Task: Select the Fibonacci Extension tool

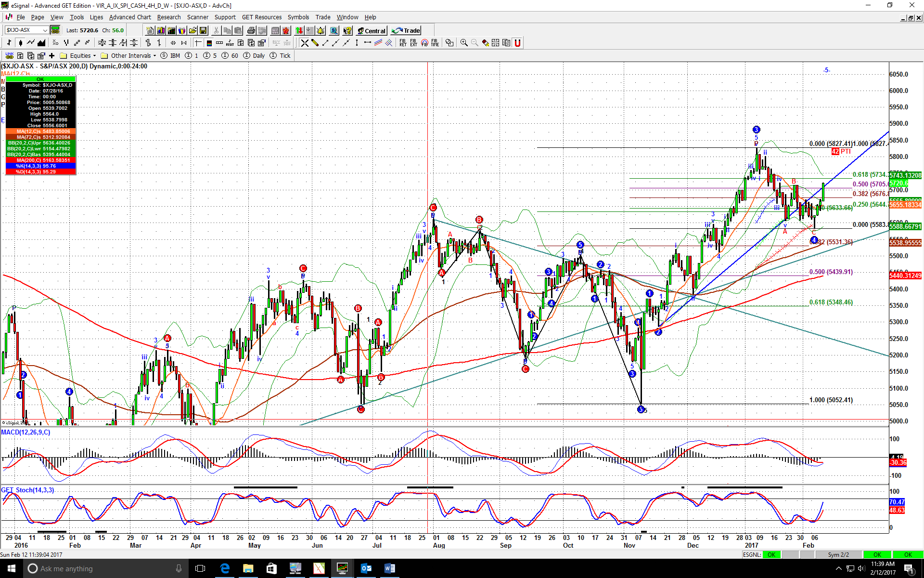Action: [413, 43]
